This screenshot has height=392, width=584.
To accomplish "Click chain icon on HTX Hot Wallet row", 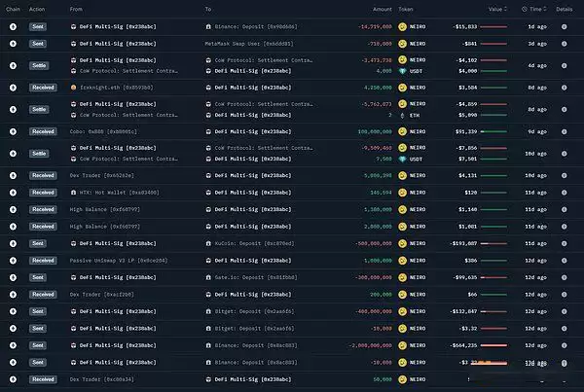I will pyautogui.click(x=13, y=193).
